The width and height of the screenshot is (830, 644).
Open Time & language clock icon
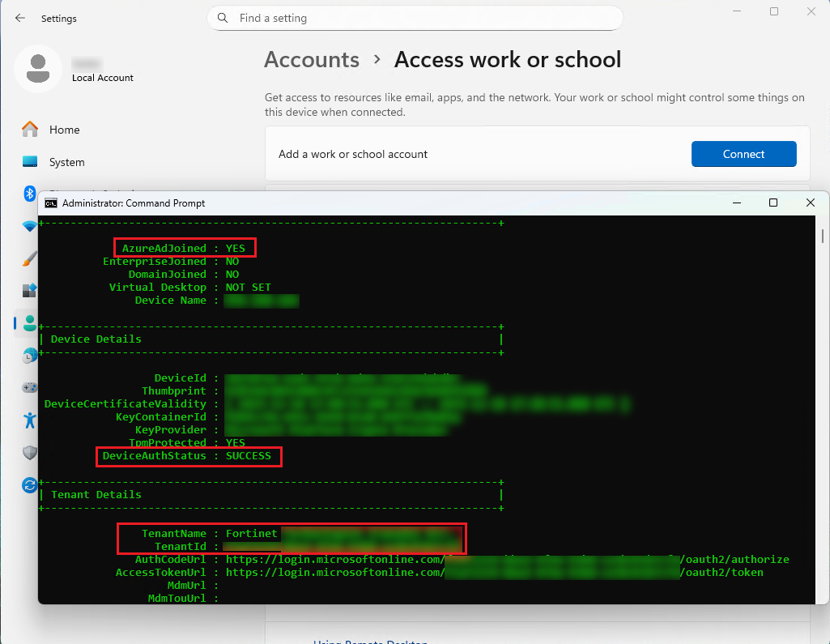click(x=29, y=355)
